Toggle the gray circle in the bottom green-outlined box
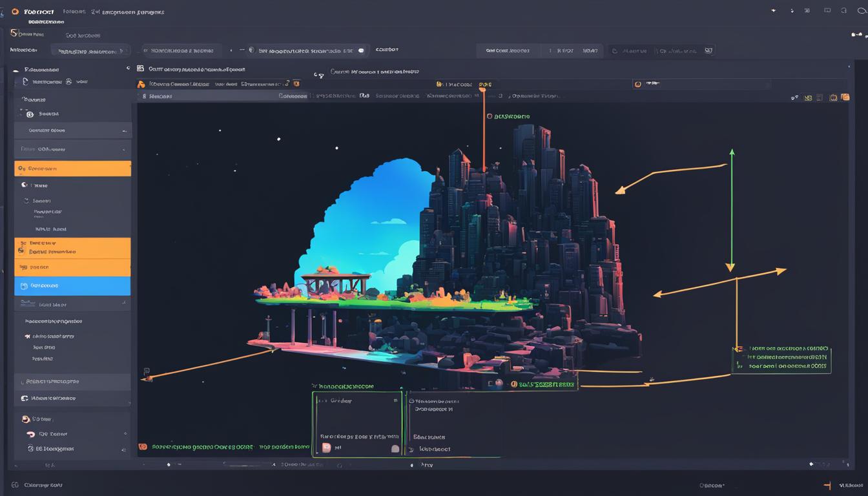This screenshot has width=868, height=496. [395, 448]
